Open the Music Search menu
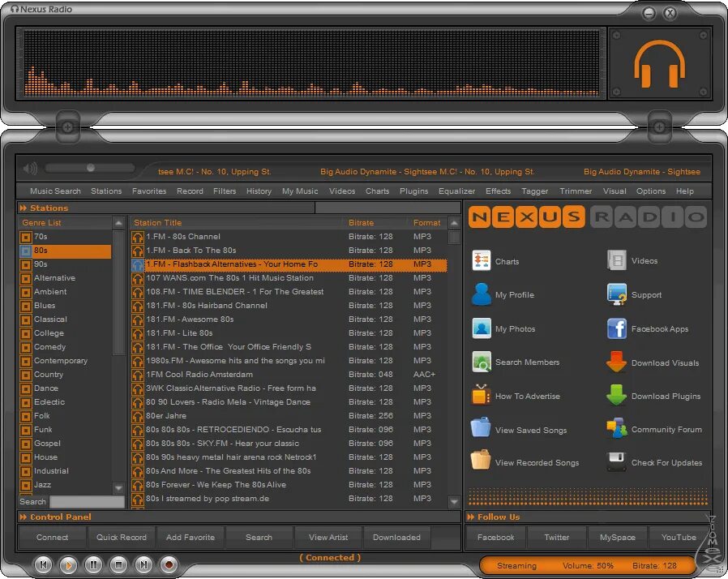This screenshot has height=579, width=728. [55, 191]
